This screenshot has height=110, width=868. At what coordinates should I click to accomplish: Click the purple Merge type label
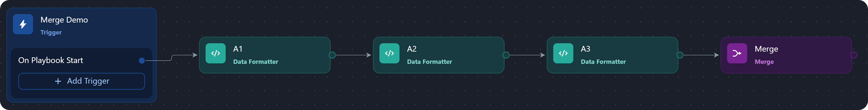764,62
